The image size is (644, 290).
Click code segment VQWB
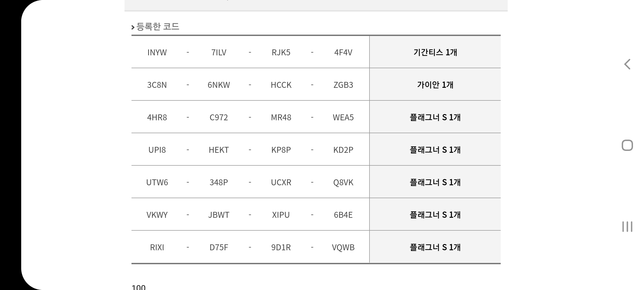tap(343, 247)
